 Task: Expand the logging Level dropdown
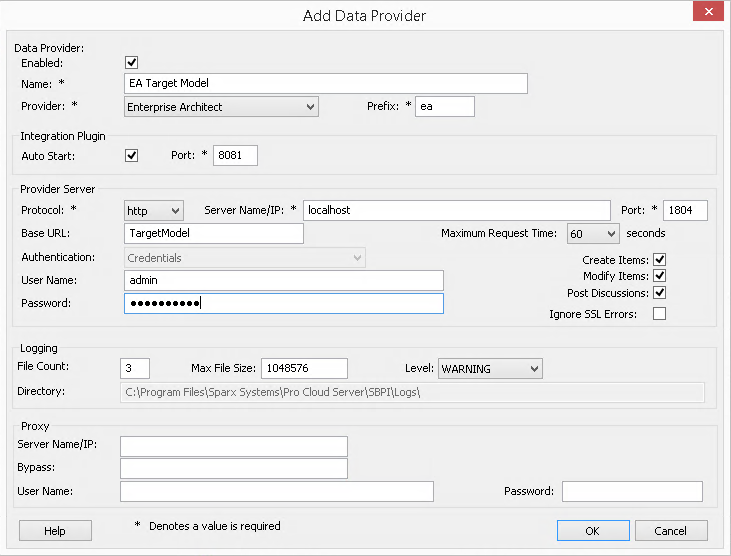(x=533, y=368)
